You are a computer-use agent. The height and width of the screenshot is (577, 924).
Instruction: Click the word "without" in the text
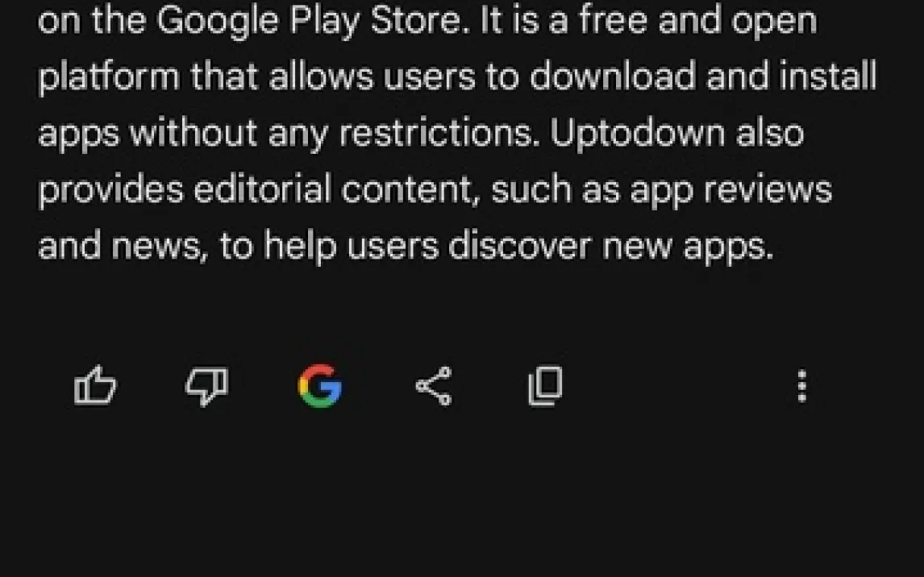coord(194,133)
